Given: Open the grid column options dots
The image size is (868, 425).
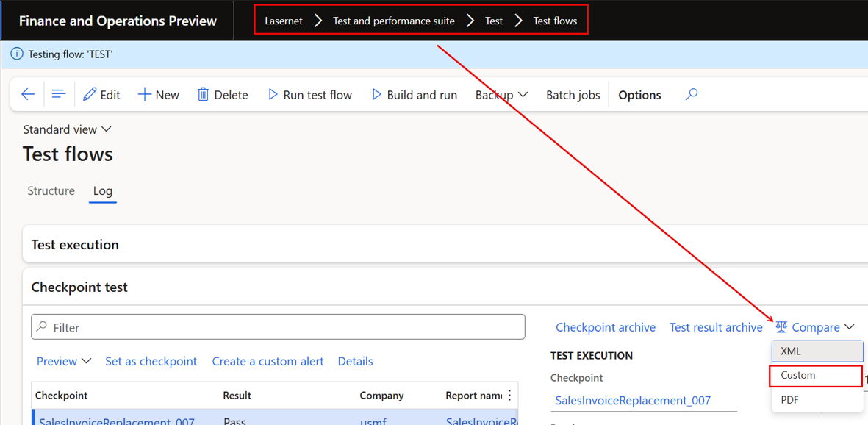Looking at the screenshot, I should (x=509, y=395).
